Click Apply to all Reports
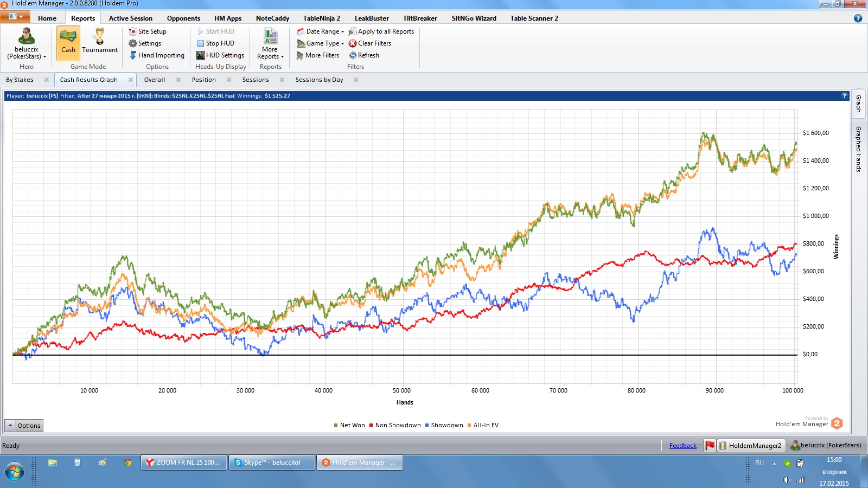Viewport: 868px width, 488px height. tap(381, 31)
